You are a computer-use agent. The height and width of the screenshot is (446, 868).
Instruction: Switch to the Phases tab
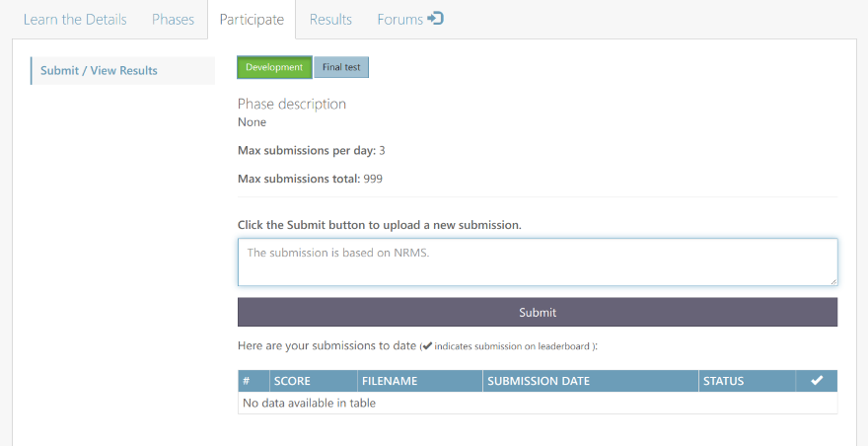173,19
